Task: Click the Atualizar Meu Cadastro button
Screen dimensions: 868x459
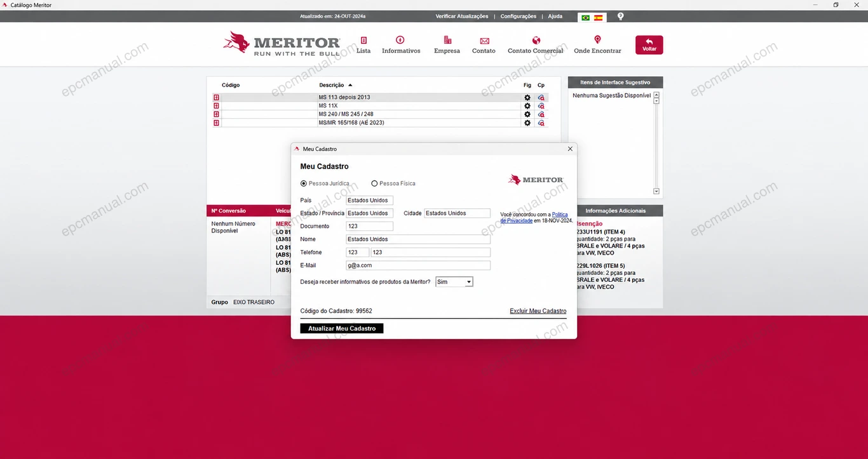Action: click(342, 328)
